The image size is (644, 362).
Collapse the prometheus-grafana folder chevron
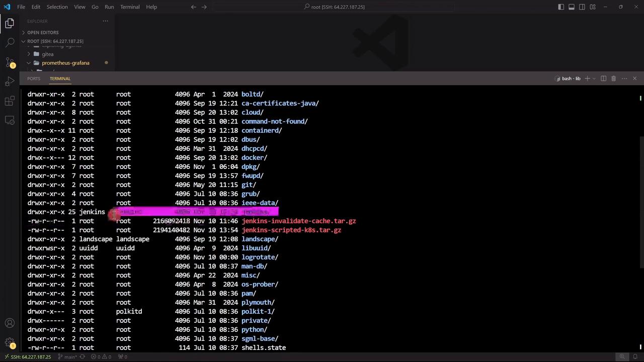(x=29, y=63)
